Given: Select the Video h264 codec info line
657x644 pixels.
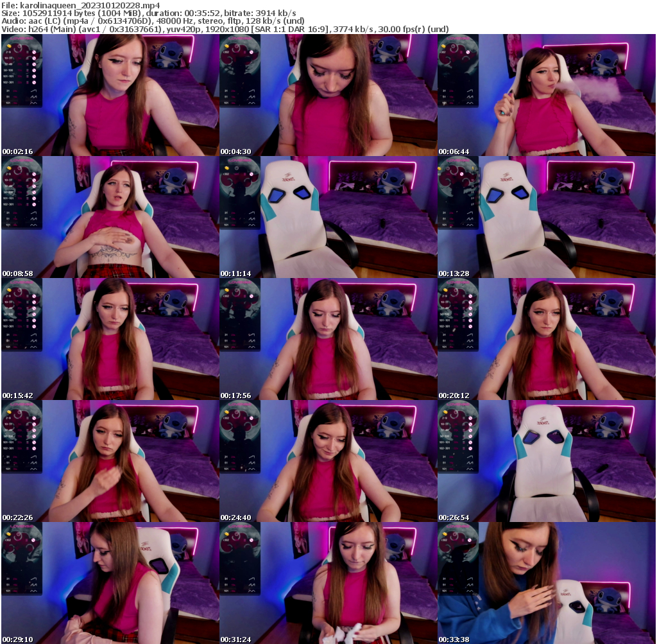Looking at the screenshot, I should pos(225,29).
